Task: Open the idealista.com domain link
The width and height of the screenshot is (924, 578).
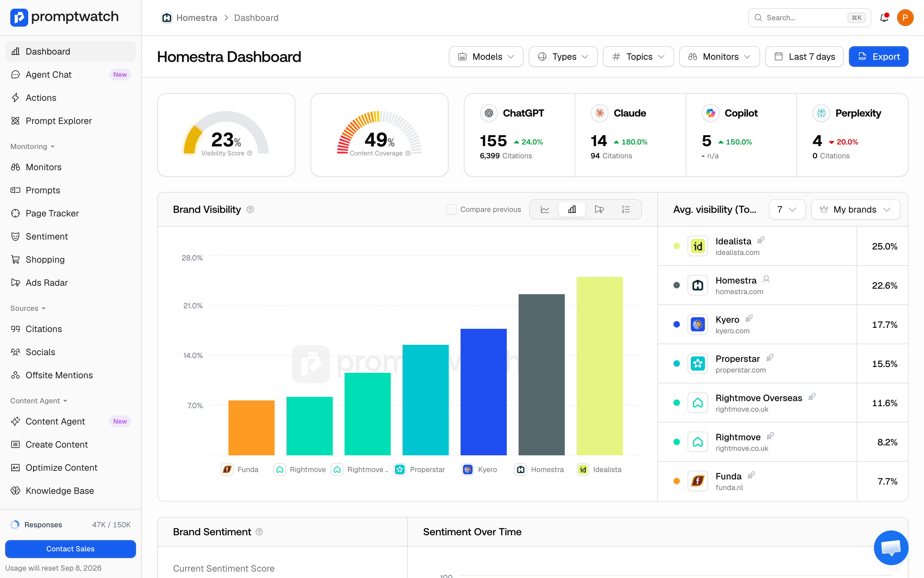Action: [737, 252]
